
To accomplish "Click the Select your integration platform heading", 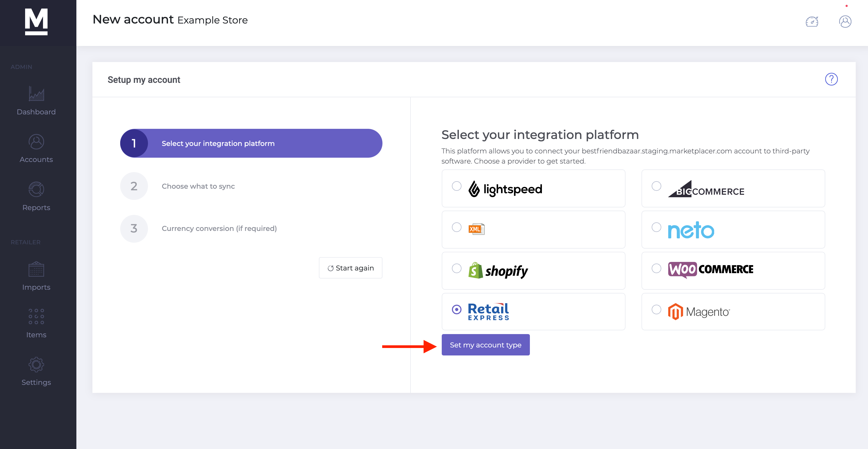I will [540, 135].
